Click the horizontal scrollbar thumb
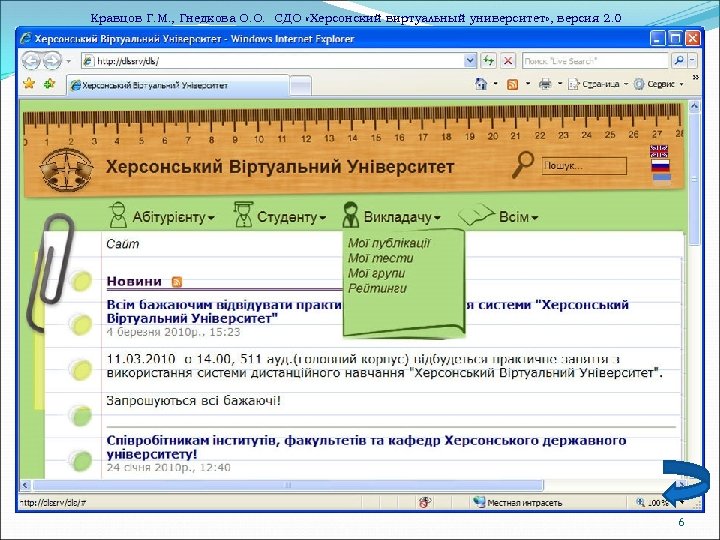The height and width of the screenshot is (540, 720). pyautogui.click(x=288, y=485)
